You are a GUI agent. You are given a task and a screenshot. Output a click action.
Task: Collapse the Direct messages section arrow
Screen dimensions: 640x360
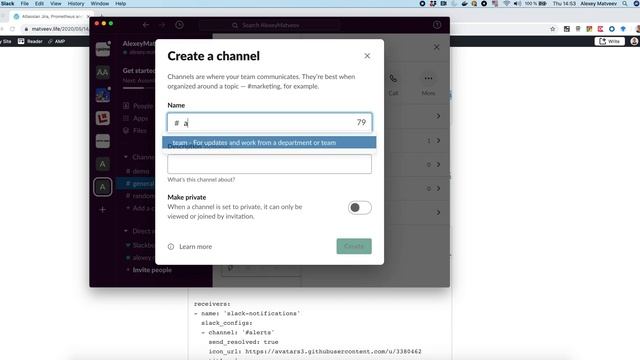point(126,231)
